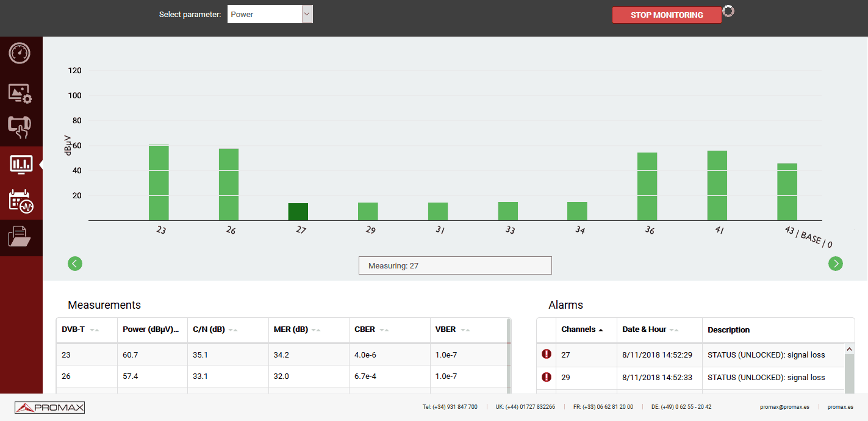The image size is (868, 421).
Task: Open the touch control sidebar icon
Action: click(20, 128)
